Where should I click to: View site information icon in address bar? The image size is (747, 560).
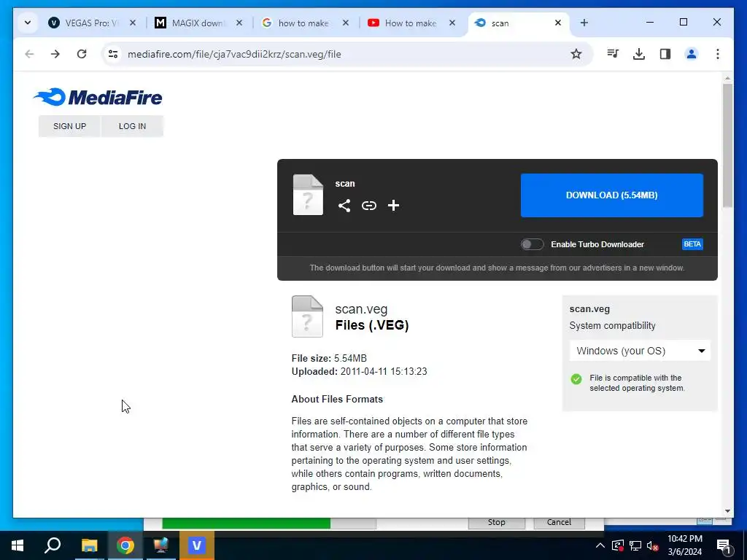(x=113, y=54)
